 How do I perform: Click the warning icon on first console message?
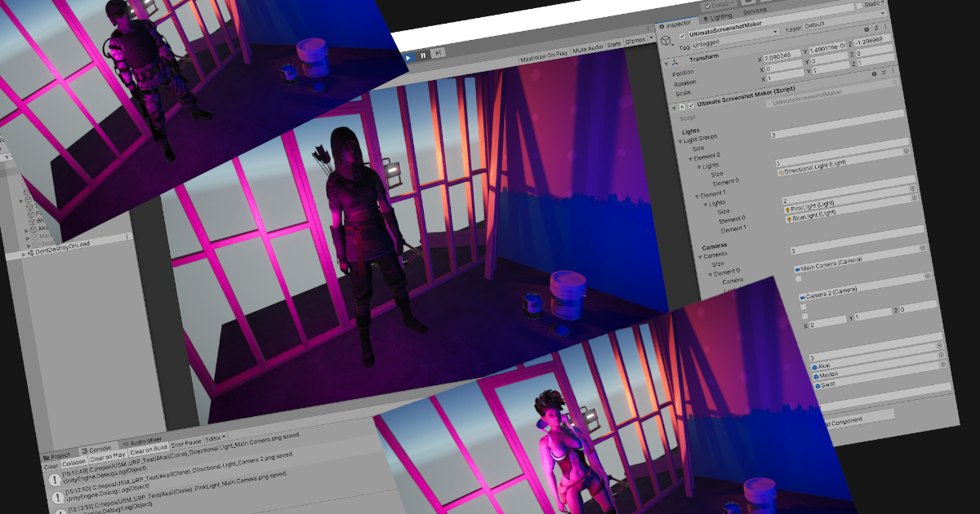pyautogui.click(x=54, y=478)
